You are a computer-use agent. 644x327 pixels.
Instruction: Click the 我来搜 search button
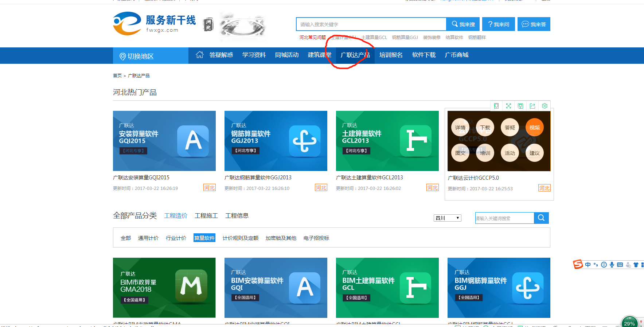point(463,24)
